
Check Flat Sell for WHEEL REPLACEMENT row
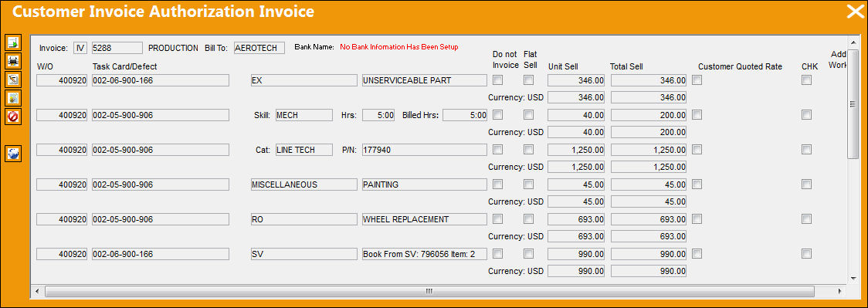pos(529,219)
